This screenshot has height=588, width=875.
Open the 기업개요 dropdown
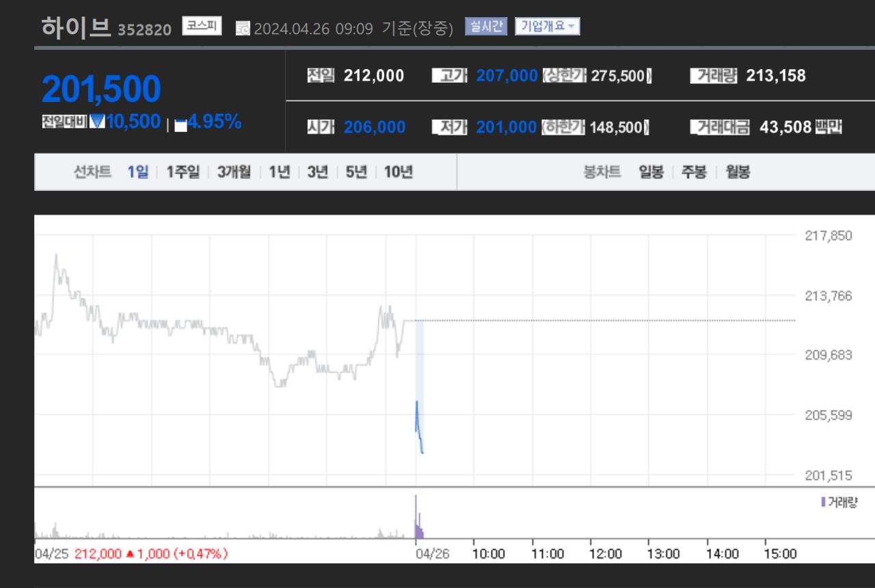click(x=547, y=27)
